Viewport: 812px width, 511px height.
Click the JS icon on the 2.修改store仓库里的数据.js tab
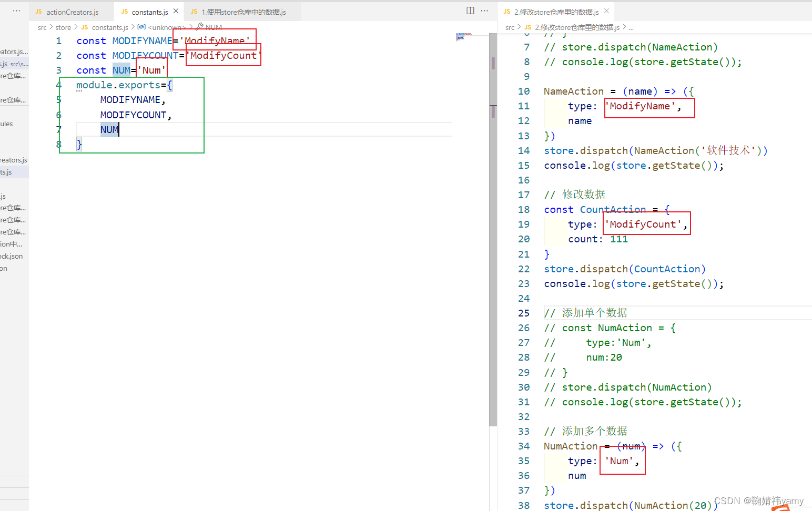[x=507, y=11]
